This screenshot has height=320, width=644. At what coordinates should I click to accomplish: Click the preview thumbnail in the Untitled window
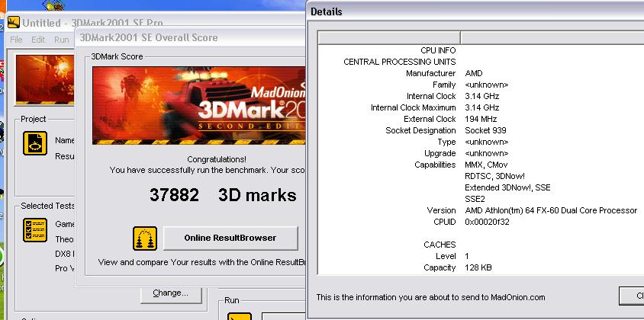point(45,79)
